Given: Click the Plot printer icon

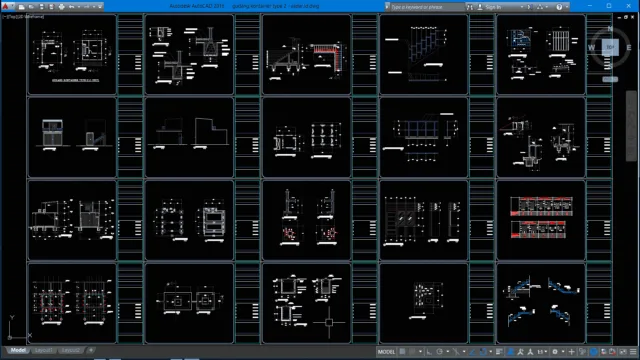Looking at the screenshot, I should [x=62, y=7].
